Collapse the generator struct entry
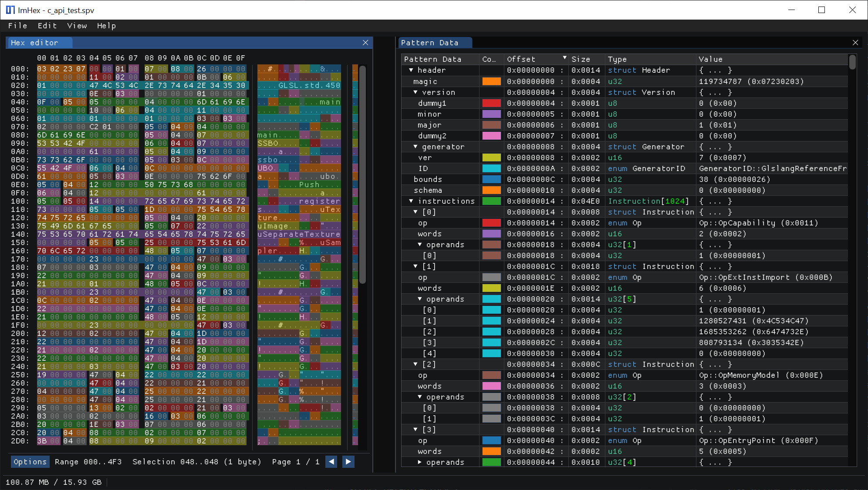Viewport: 868px width, 490px height. pyautogui.click(x=416, y=147)
